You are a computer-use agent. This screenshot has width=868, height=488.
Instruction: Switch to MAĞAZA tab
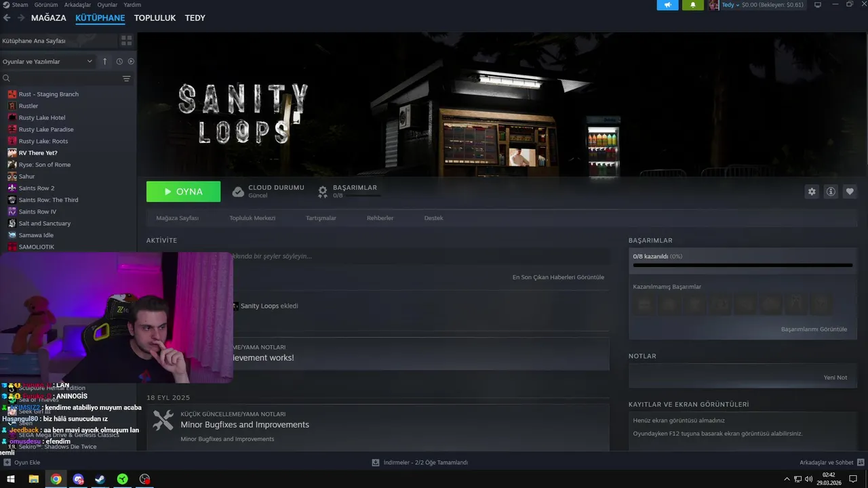pos(49,18)
